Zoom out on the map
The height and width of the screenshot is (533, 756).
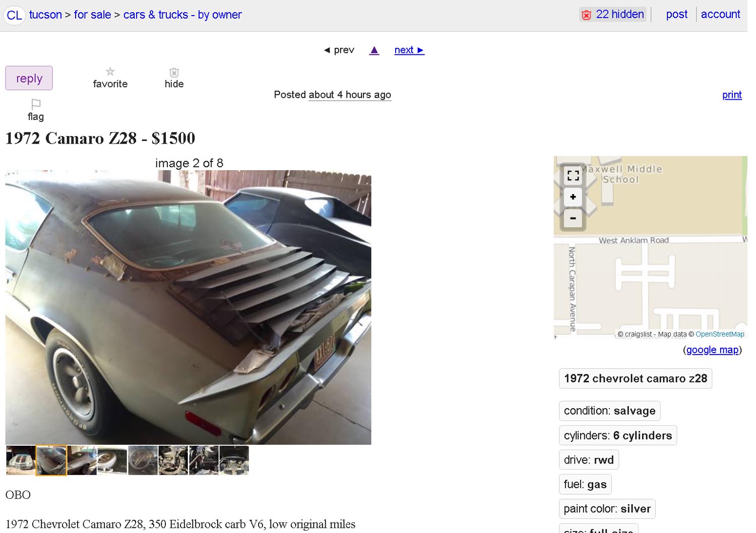(573, 218)
